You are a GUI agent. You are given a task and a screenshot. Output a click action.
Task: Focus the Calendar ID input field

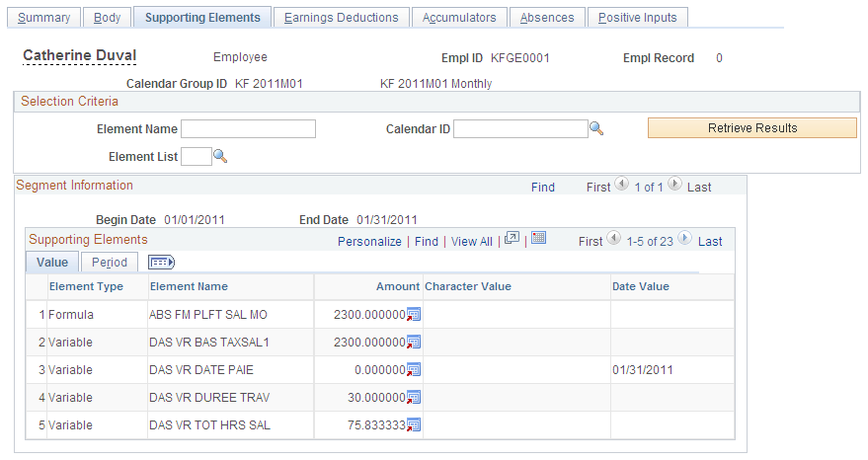520,129
